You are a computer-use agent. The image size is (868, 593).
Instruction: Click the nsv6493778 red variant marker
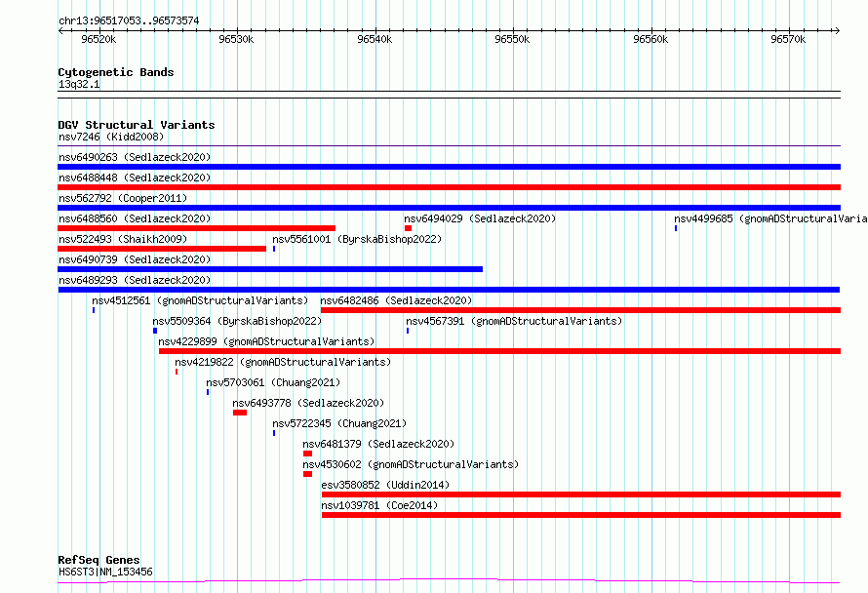[240, 413]
